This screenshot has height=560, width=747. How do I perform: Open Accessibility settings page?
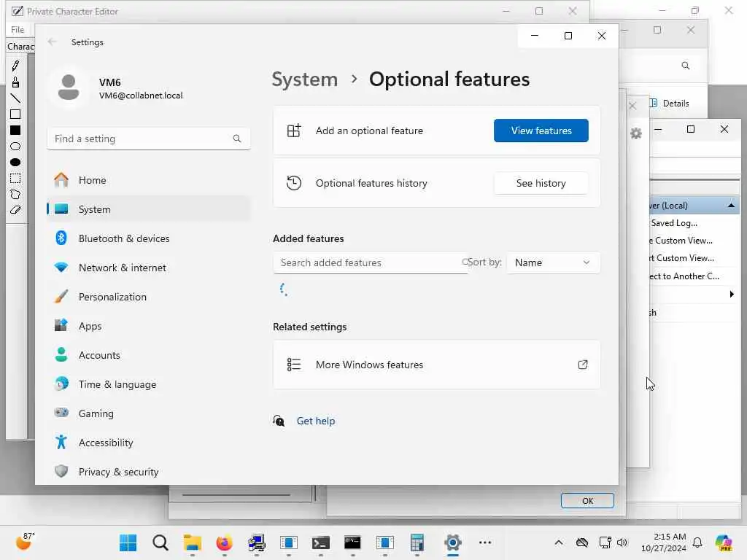[x=149, y=443]
